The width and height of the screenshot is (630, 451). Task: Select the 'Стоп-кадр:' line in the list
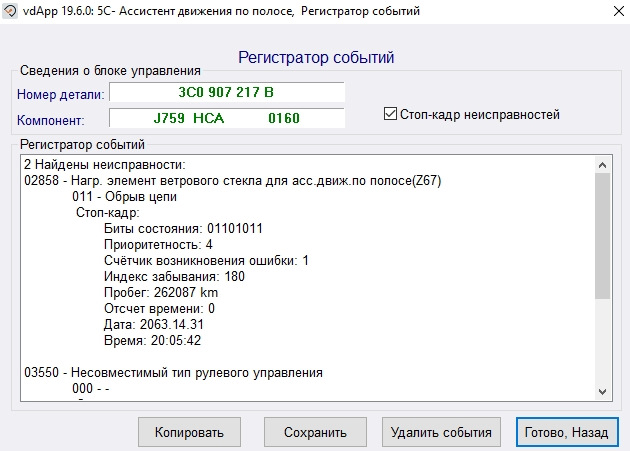click(x=108, y=213)
